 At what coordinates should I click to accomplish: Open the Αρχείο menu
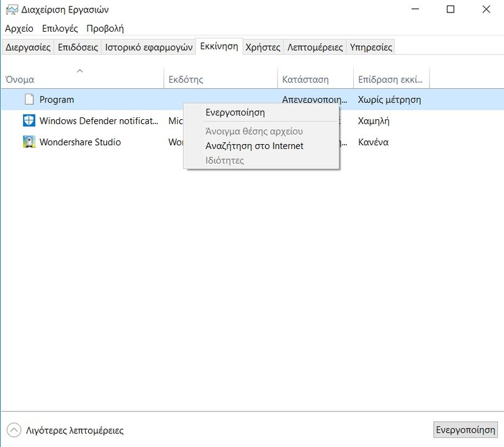(19, 29)
